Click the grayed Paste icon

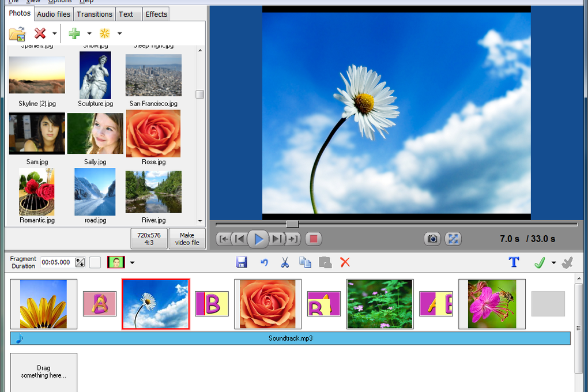tap(325, 262)
